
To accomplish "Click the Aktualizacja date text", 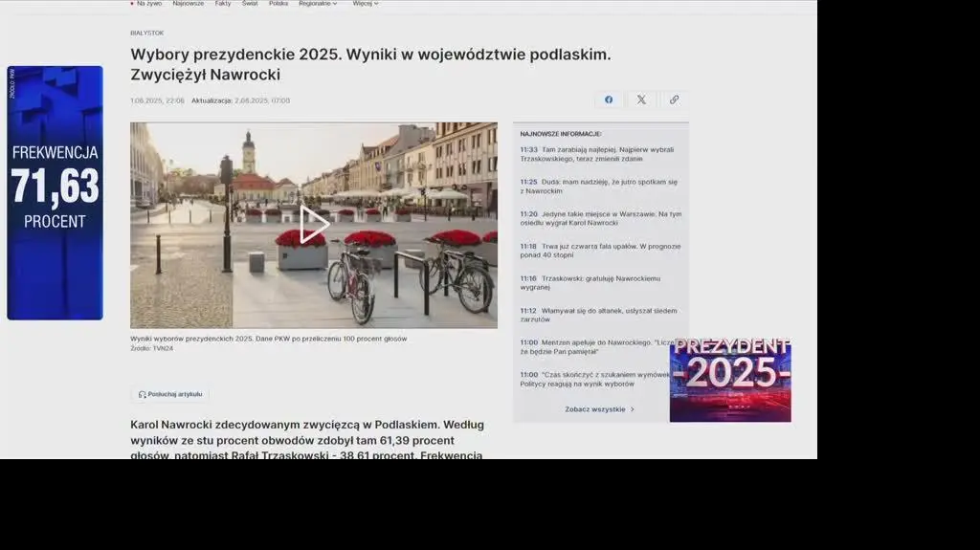I will (x=240, y=100).
